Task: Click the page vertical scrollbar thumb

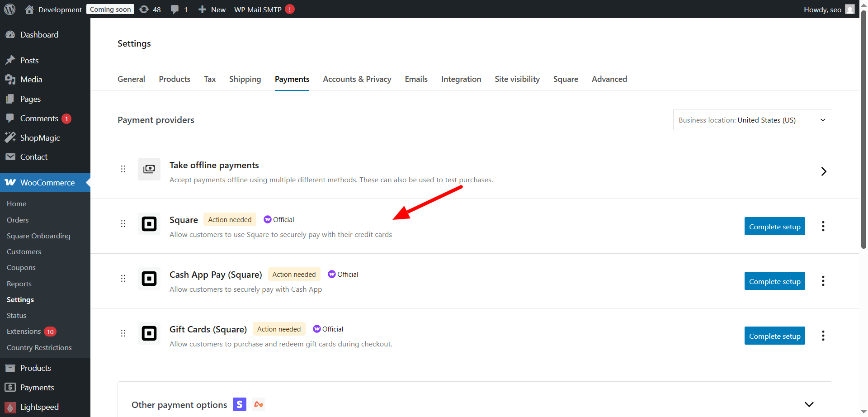Action: 863,129
